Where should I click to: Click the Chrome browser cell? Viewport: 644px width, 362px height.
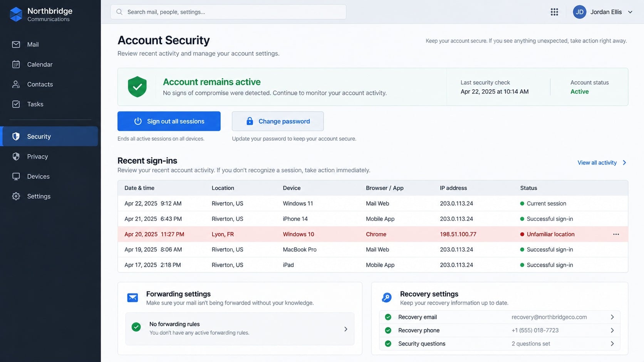click(x=376, y=234)
